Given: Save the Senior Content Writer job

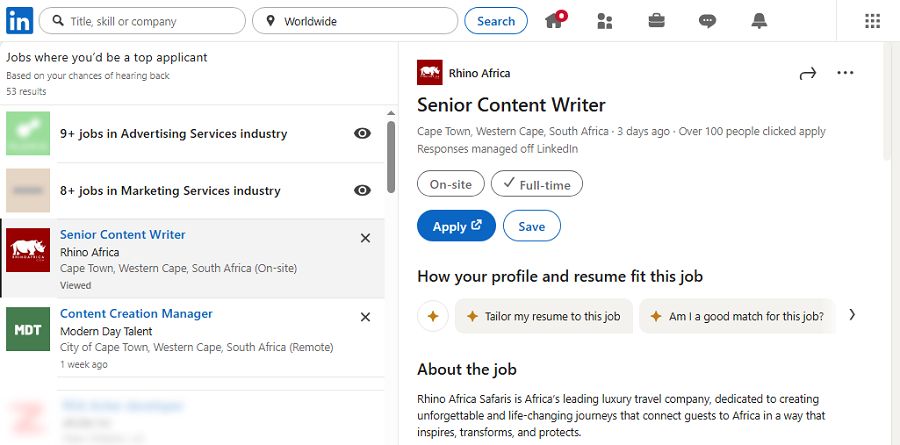Looking at the screenshot, I should tap(532, 226).
